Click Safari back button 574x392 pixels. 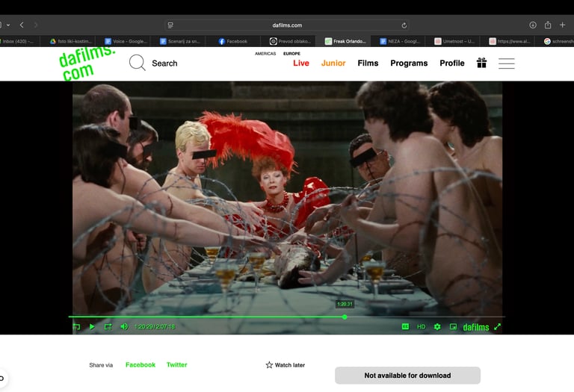[22, 25]
